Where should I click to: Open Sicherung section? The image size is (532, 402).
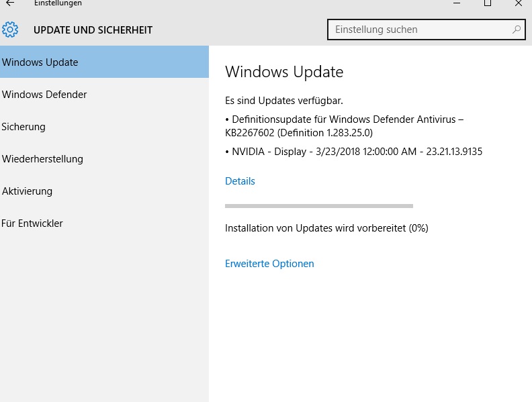point(104,126)
